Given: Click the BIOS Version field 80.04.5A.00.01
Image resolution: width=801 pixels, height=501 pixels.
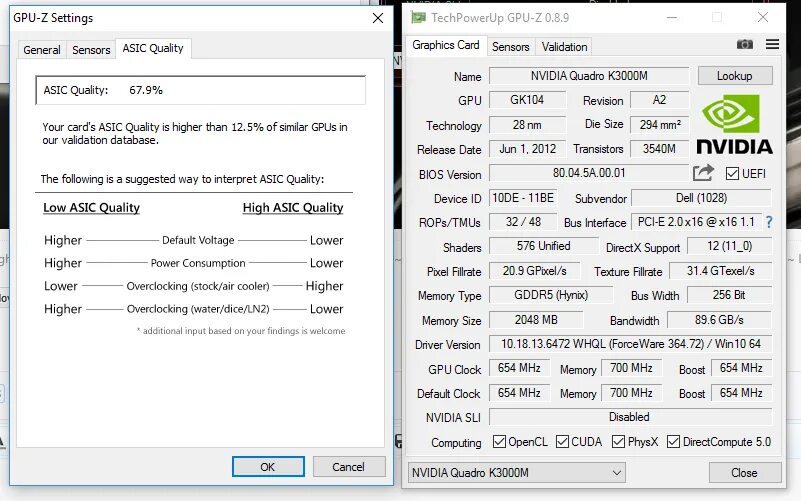Looking at the screenshot, I should pyautogui.click(x=589, y=173).
